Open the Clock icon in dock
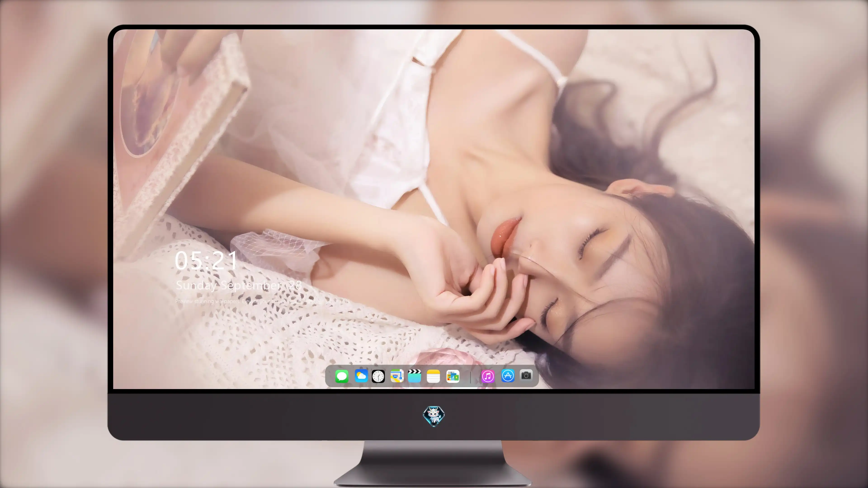The height and width of the screenshot is (488, 868). (x=378, y=376)
